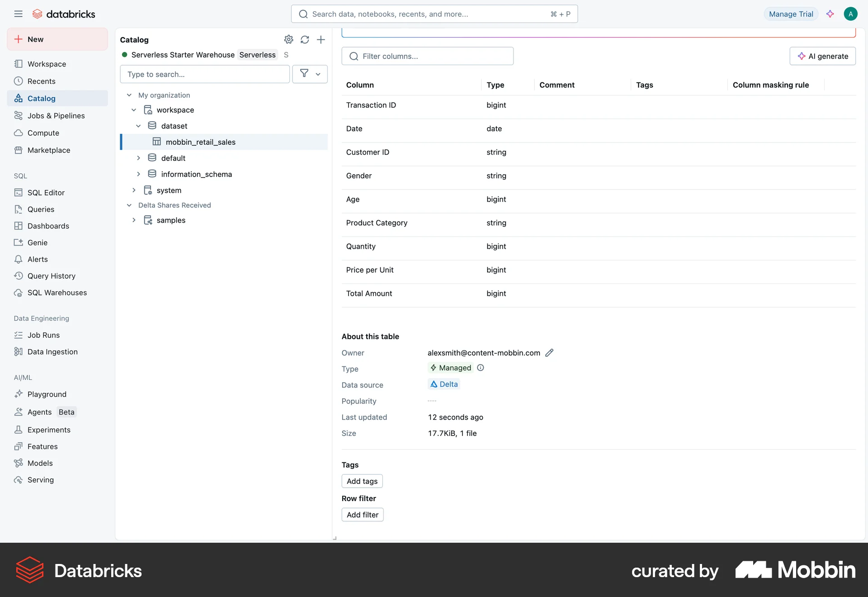
Task: Click the Add tags button
Action: (x=362, y=481)
